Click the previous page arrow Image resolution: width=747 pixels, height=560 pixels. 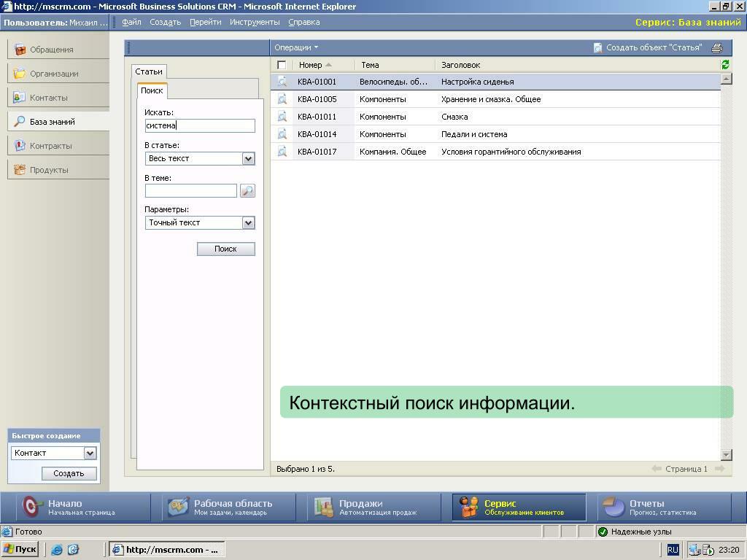pyautogui.click(x=657, y=469)
